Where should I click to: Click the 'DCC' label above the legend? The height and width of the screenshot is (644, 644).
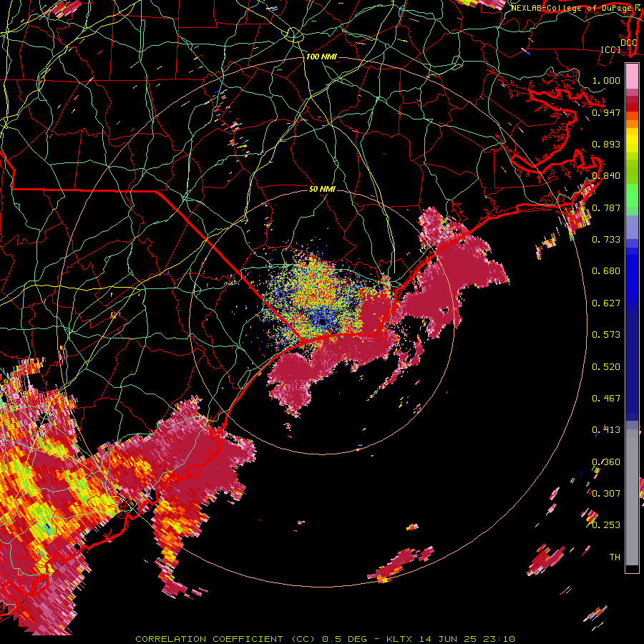pos(629,42)
